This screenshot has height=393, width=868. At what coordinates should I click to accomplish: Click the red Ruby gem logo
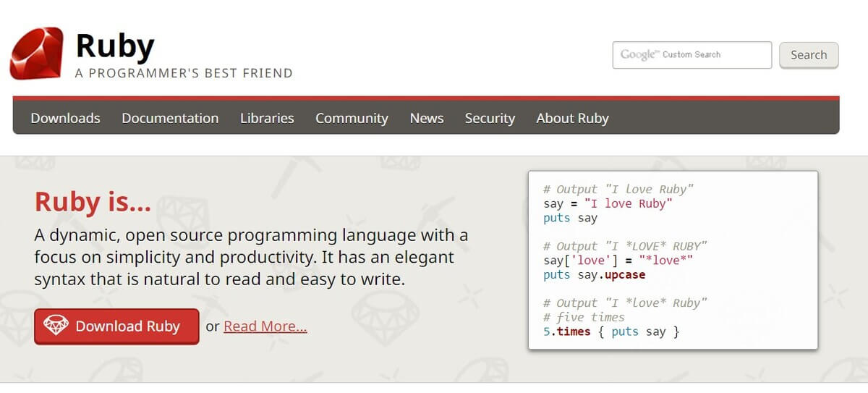point(36,54)
